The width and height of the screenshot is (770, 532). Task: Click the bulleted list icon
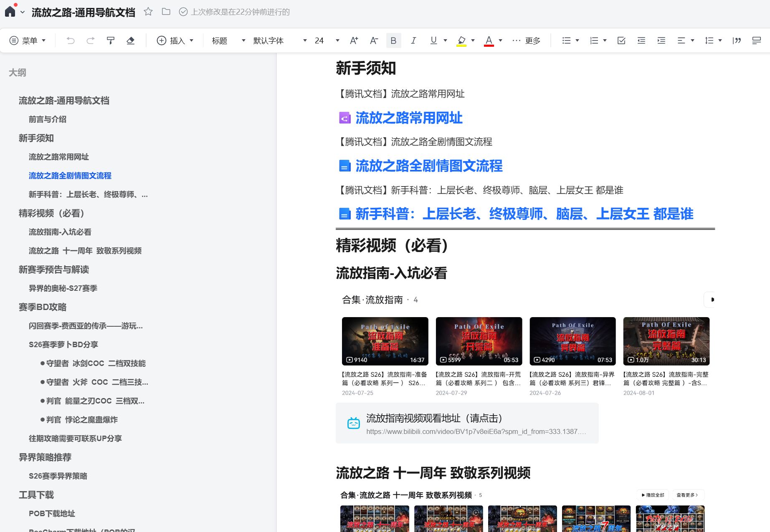point(567,40)
